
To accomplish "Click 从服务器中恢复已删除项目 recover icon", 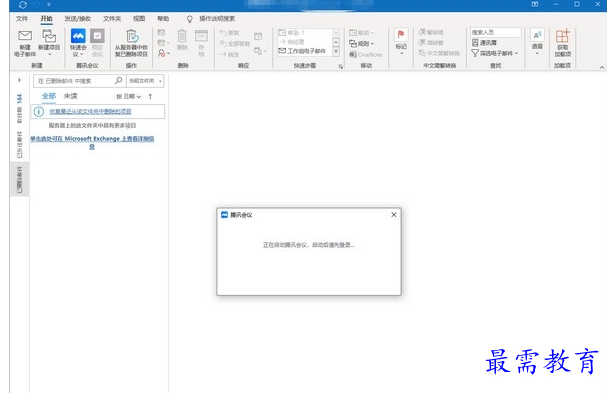I will pos(132,36).
